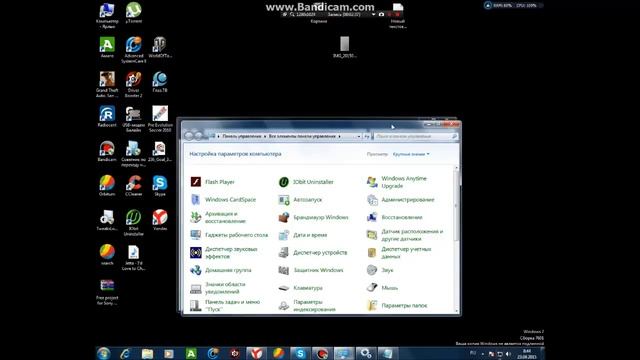640x360 pixels.
Task: Click the taskbar clock and date
Action: coord(527,354)
